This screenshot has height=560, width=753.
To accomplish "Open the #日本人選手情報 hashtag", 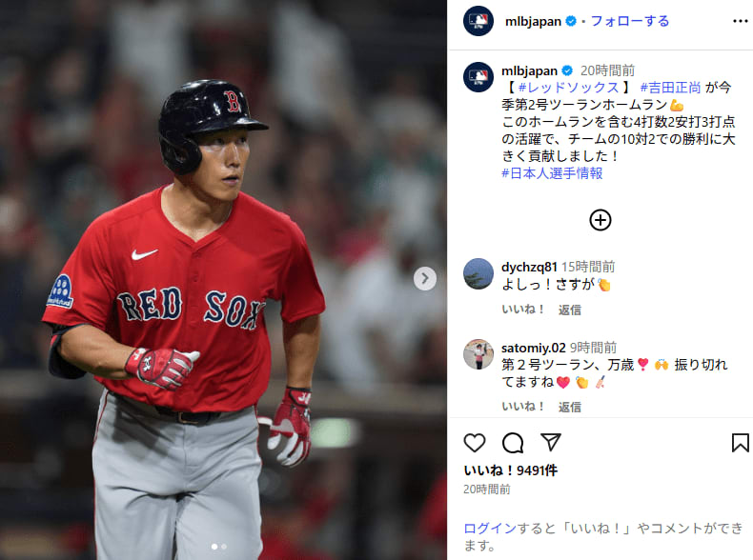I will pos(552,173).
